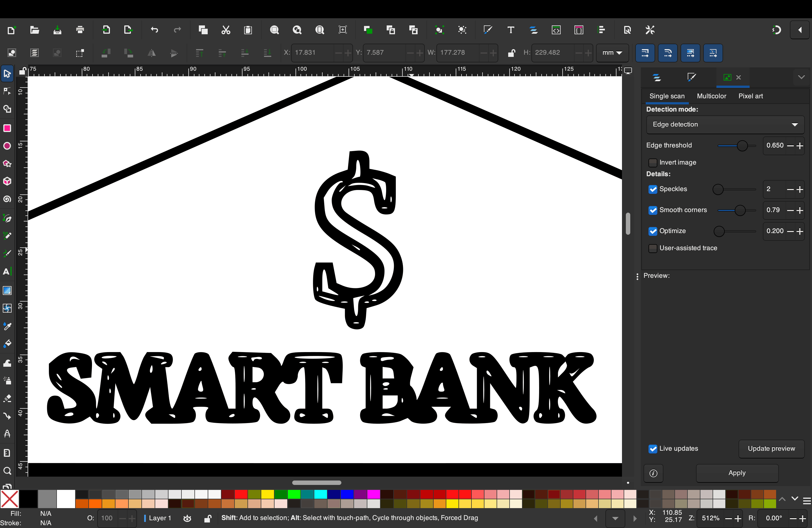Switch to the Pixel art tab
The height and width of the screenshot is (528, 812).
(x=750, y=96)
